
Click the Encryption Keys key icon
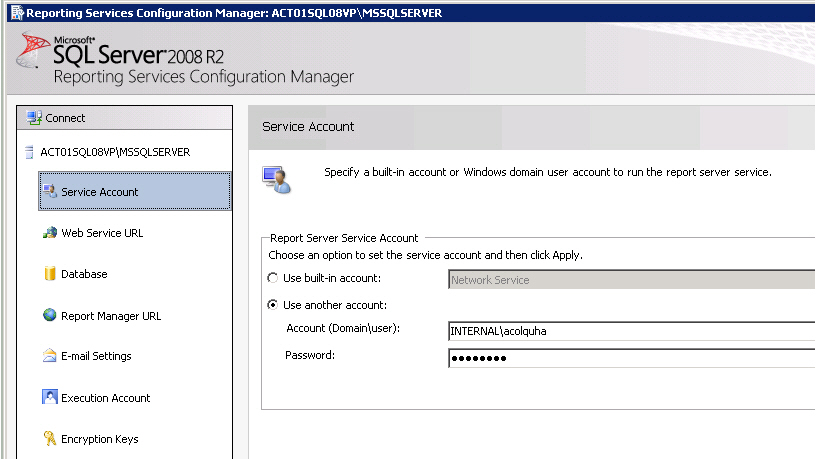(50, 438)
